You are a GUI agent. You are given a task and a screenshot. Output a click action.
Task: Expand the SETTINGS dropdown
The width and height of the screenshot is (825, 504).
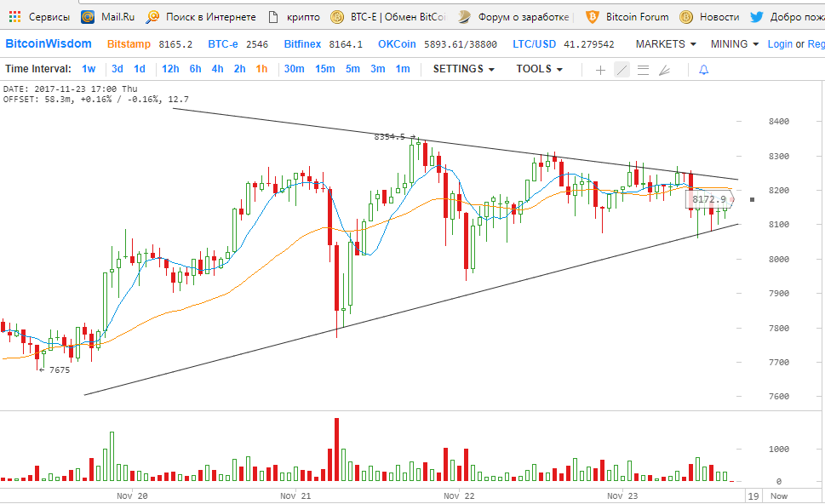[x=463, y=69]
